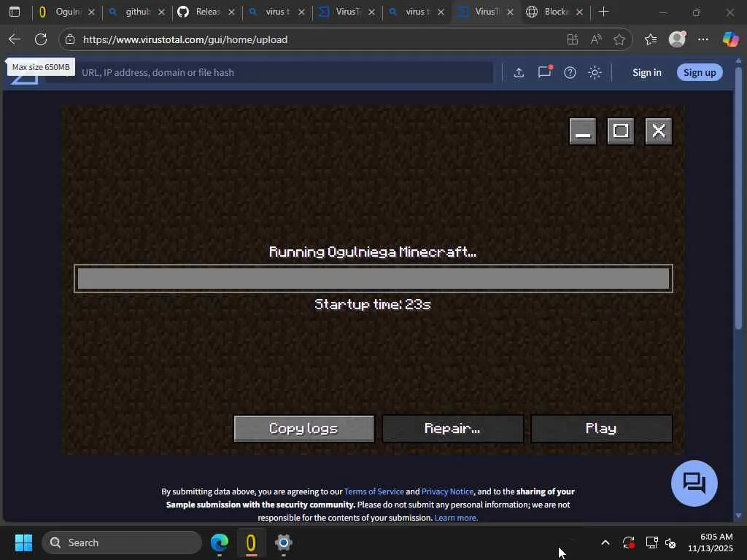The image size is (747, 560).
Task: Click the Sign up button
Action: (700, 72)
